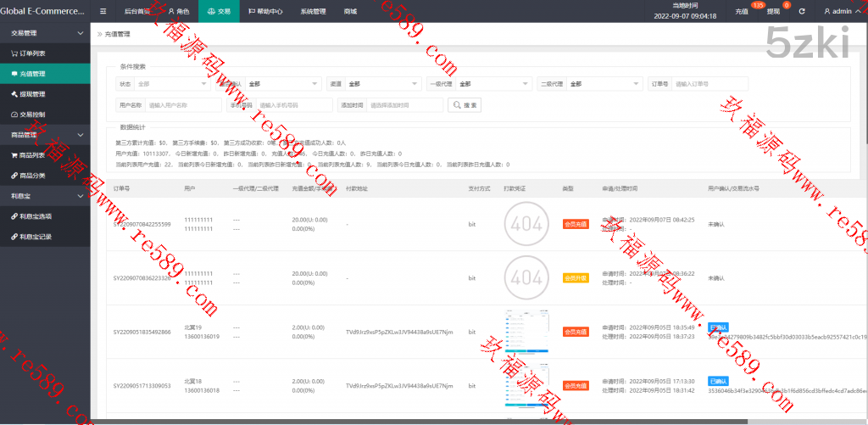868x425 pixels.
Task: Open 订单列表 in the sidebar
Action: 34,53
